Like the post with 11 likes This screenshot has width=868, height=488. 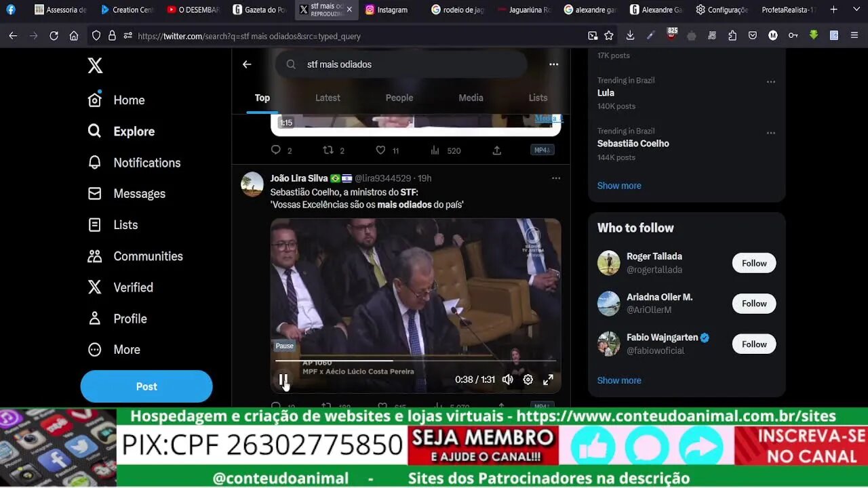387,150
